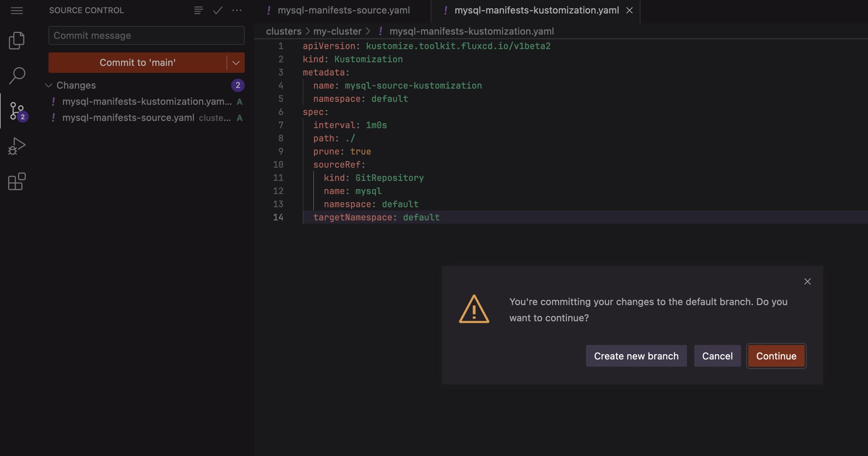Click the name value mysql on line 12
This screenshot has height=456, width=868.
368,191
